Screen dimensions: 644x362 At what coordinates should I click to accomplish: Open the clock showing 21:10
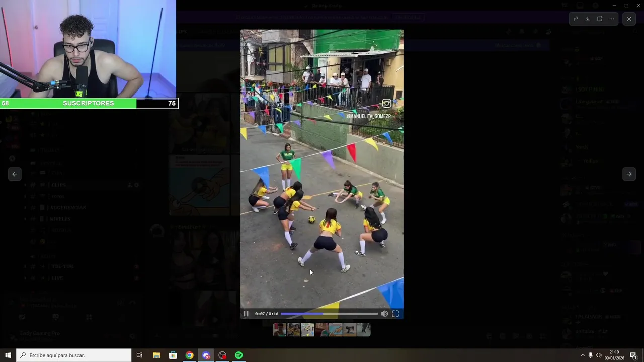614,355
